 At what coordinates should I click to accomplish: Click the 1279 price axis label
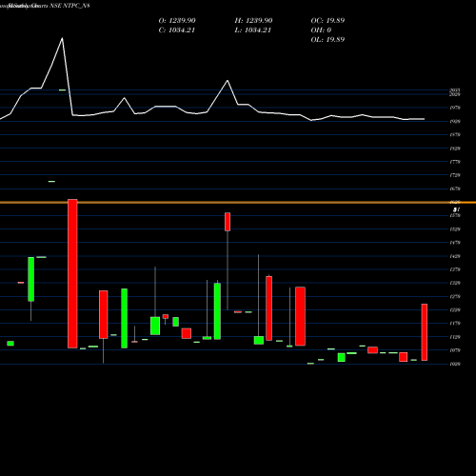click(x=455, y=297)
